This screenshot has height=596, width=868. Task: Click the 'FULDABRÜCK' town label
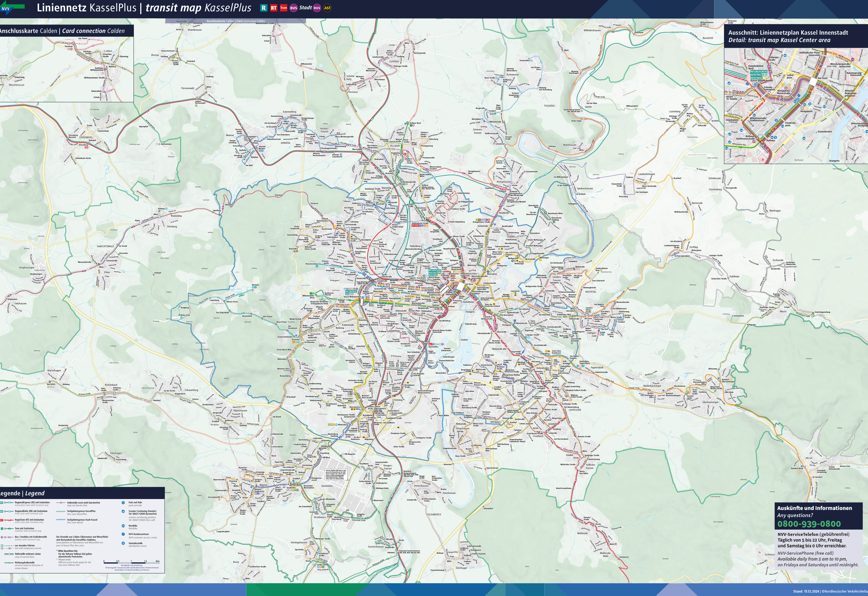[x=434, y=514]
